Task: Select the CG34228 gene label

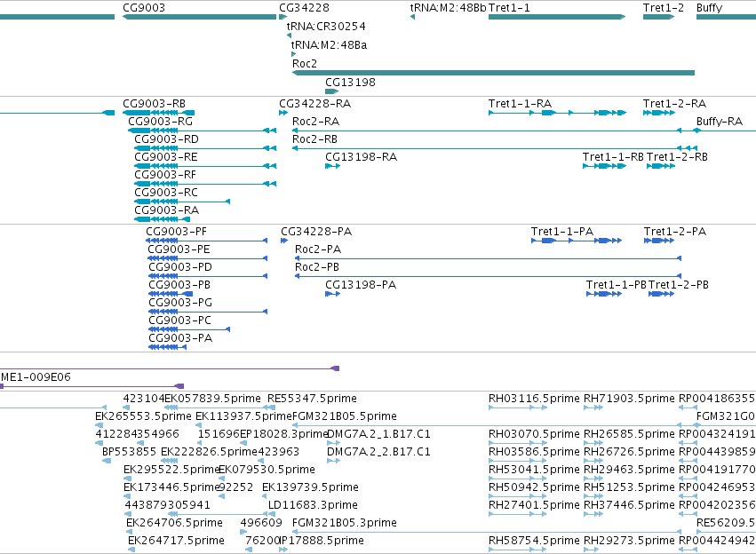Action: [304, 8]
